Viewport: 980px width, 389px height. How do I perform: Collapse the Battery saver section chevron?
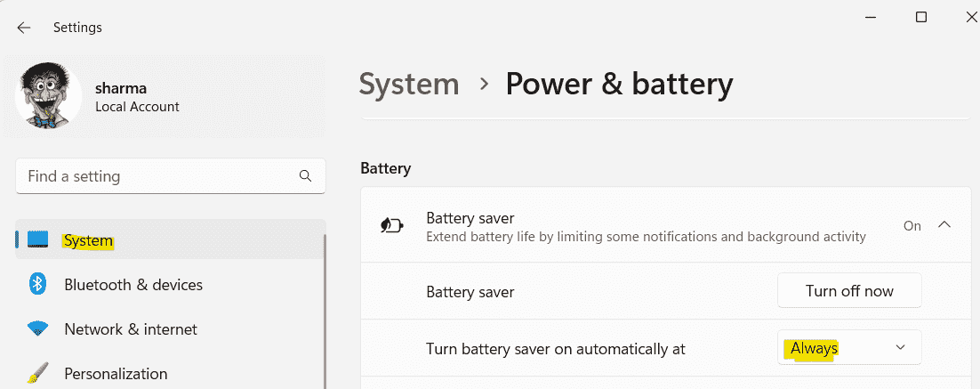pos(944,225)
